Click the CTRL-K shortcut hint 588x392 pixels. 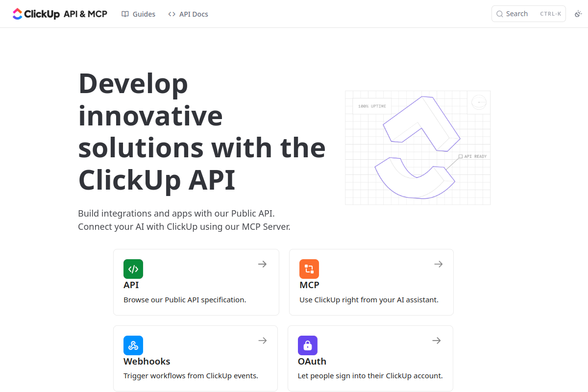point(551,14)
